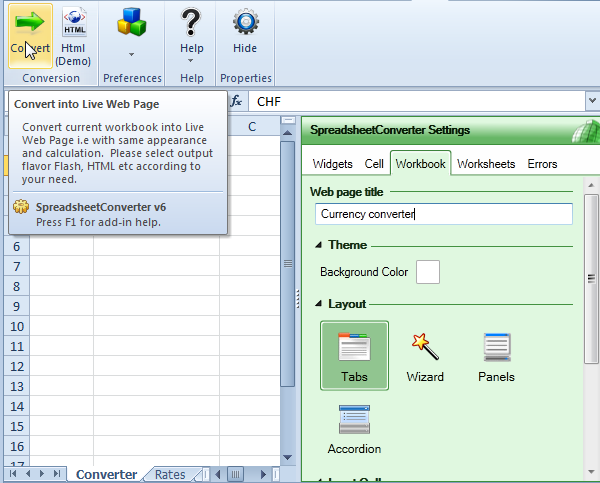This screenshot has height=483, width=600.
Task: Open the Background Color swatch
Action: [x=428, y=272]
